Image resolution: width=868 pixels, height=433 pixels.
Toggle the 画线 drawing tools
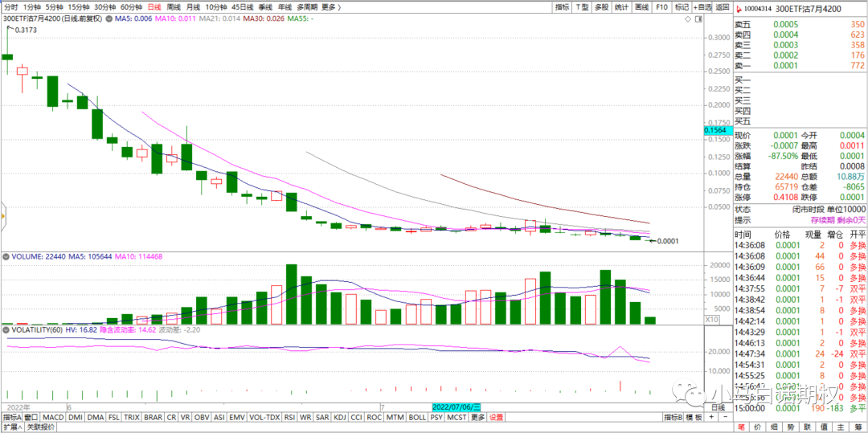pos(641,6)
